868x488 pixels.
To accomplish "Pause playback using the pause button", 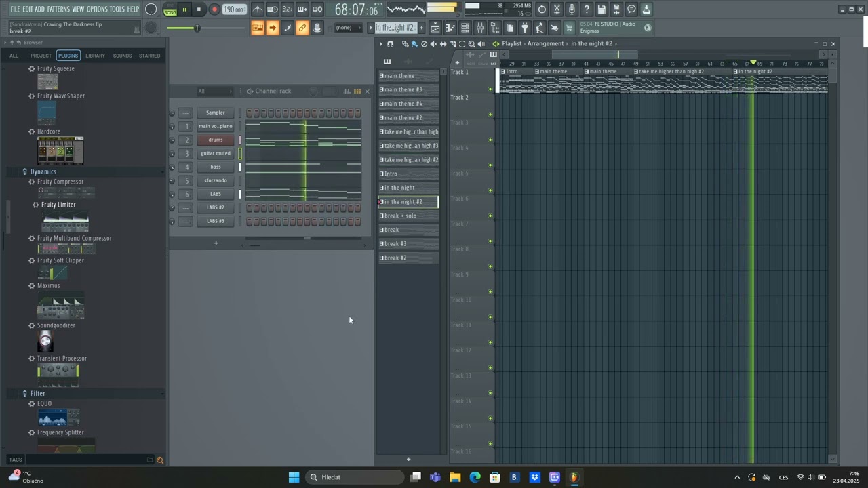I will click(184, 9).
